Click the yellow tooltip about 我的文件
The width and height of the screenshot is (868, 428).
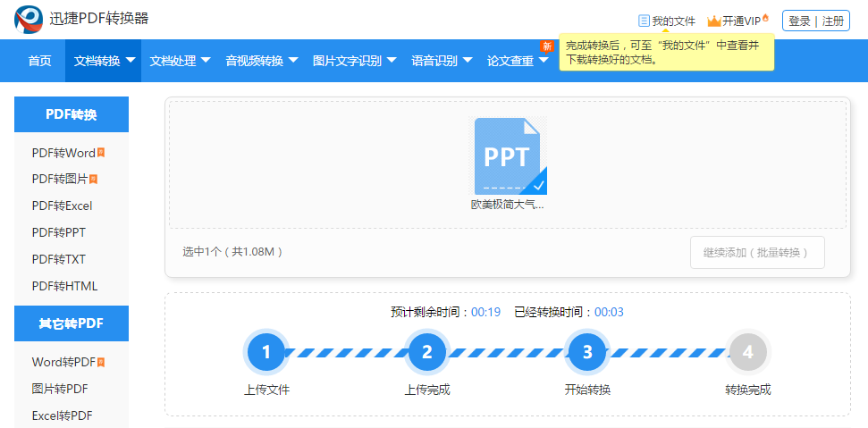[667, 53]
